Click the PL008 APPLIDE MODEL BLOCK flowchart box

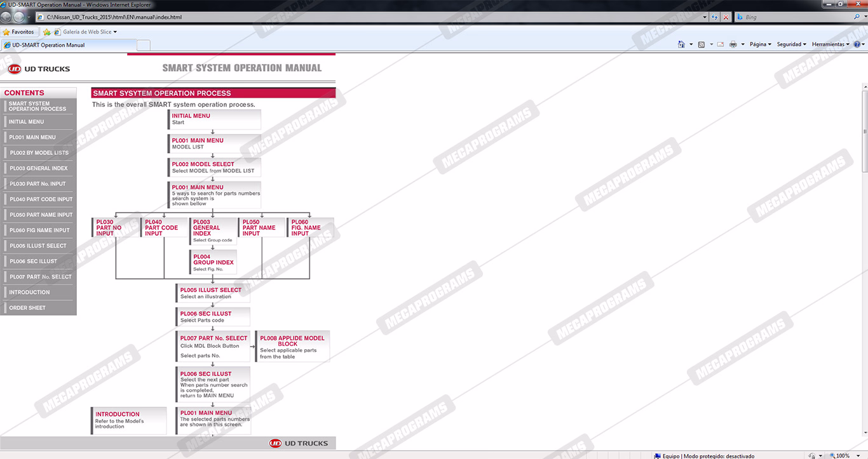[x=292, y=347]
